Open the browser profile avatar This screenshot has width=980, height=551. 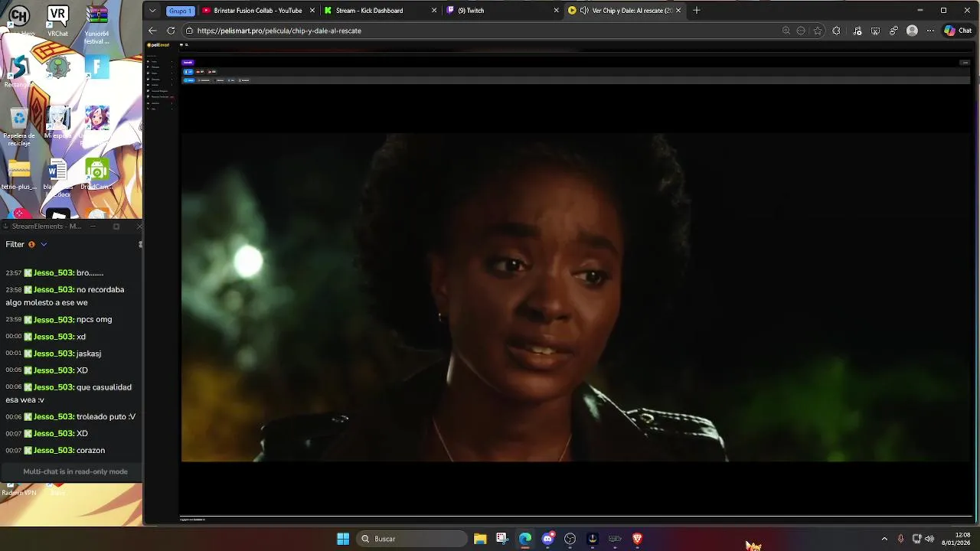click(912, 31)
